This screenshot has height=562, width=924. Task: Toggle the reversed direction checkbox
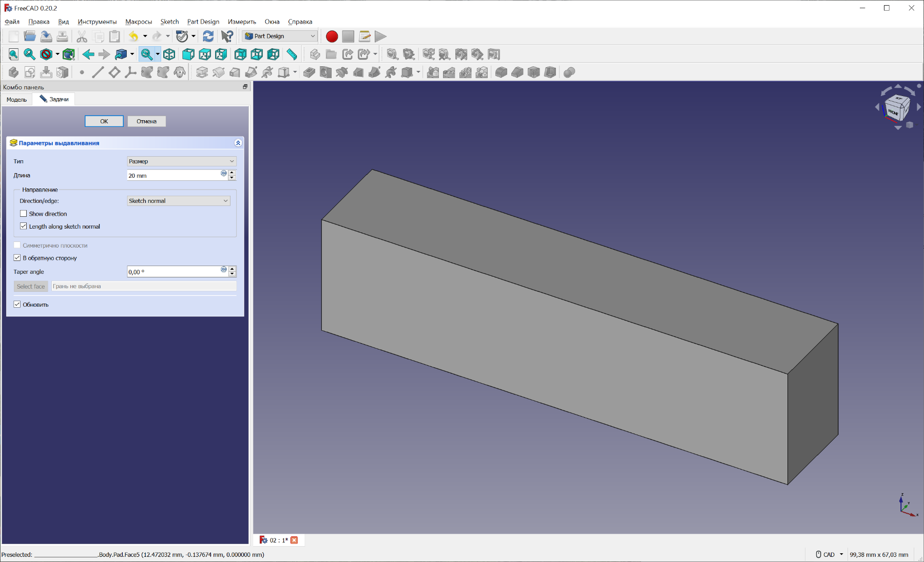pyautogui.click(x=17, y=258)
